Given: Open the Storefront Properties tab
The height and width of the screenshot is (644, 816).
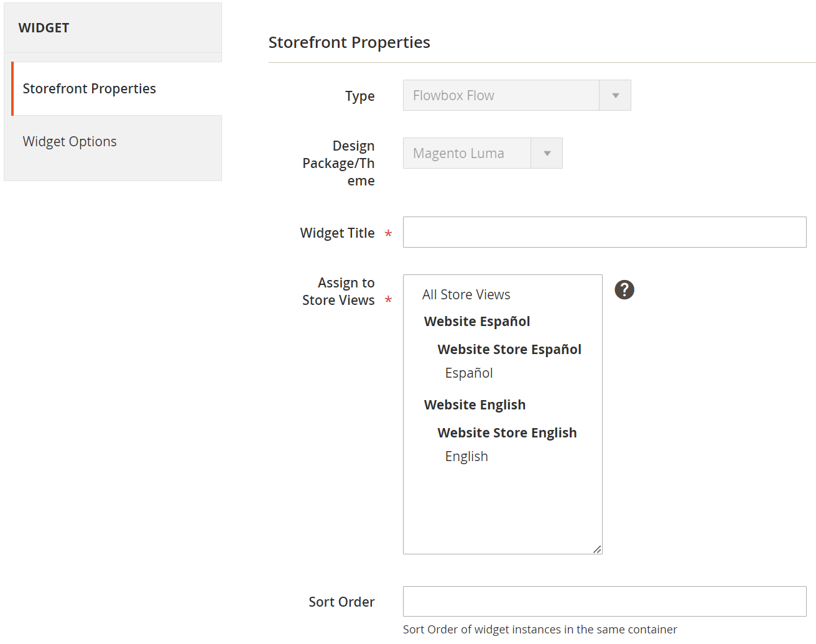Looking at the screenshot, I should 90,88.
